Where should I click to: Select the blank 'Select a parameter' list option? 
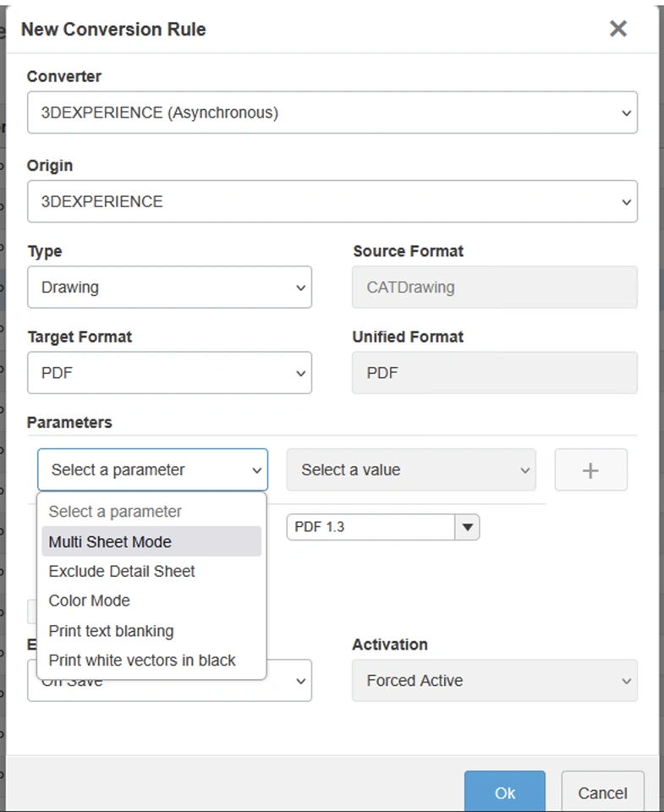pyautogui.click(x=115, y=512)
